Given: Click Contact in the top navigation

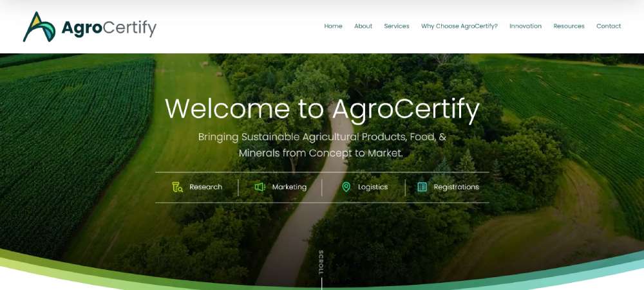Looking at the screenshot, I should (609, 26).
